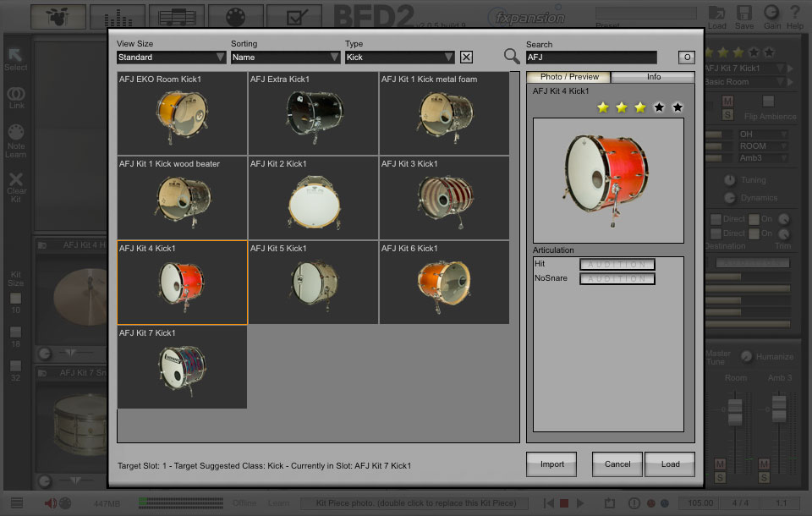Select kit size 32 checkbox

click(15, 365)
